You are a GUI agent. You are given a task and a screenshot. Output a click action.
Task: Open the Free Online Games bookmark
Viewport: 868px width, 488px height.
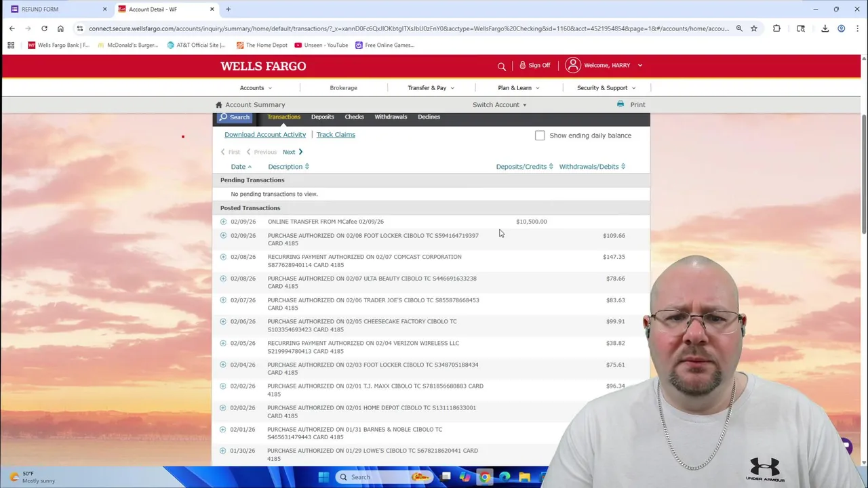click(384, 45)
